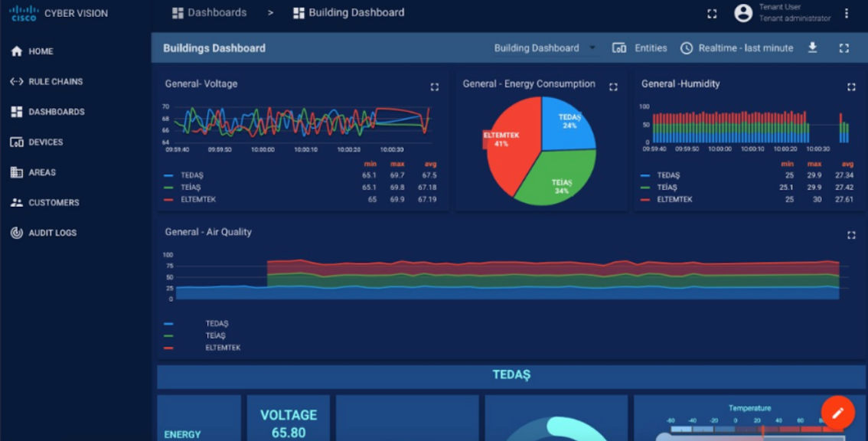Screen dimensions: 868x441
Task: Open the Realtime - last minute time window
Action: [x=737, y=48]
